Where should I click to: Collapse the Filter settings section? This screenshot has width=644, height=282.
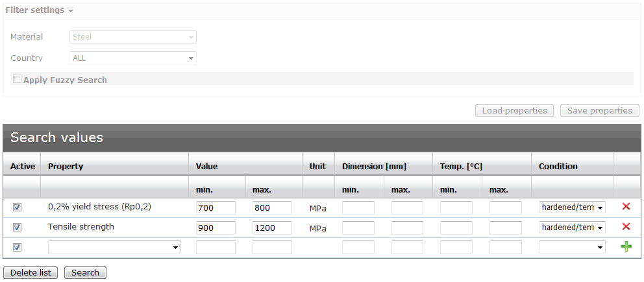pos(39,10)
